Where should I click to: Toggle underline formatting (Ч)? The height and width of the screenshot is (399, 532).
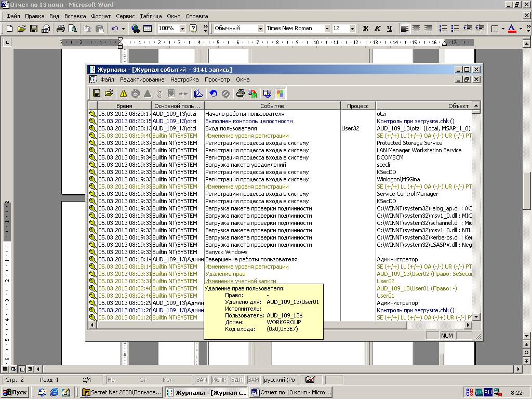[x=389, y=29]
